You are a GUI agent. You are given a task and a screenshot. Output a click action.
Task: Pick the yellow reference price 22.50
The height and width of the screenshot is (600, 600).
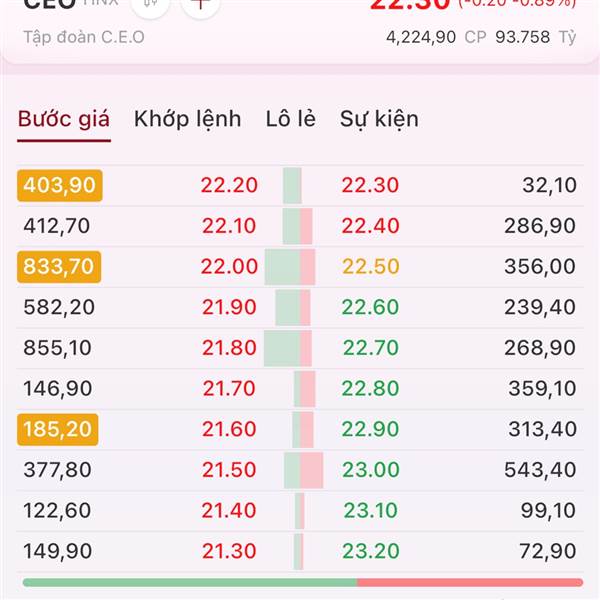pos(370,267)
